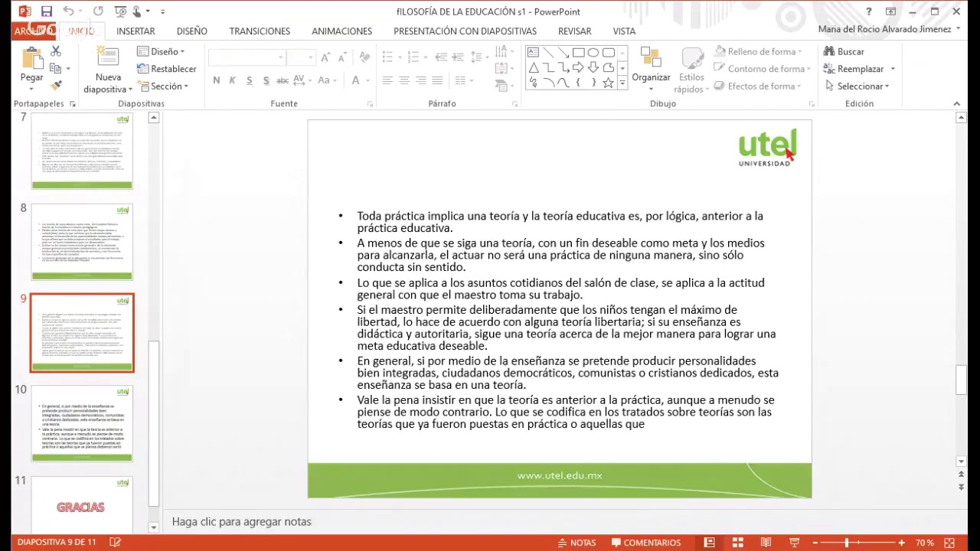Toggle bold with the N icon

pyautogui.click(x=216, y=80)
